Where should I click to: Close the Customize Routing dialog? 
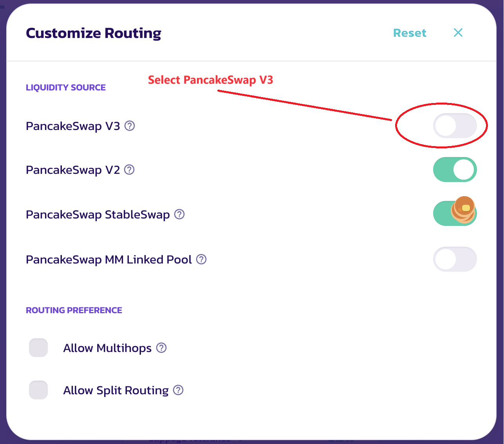(x=458, y=33)
